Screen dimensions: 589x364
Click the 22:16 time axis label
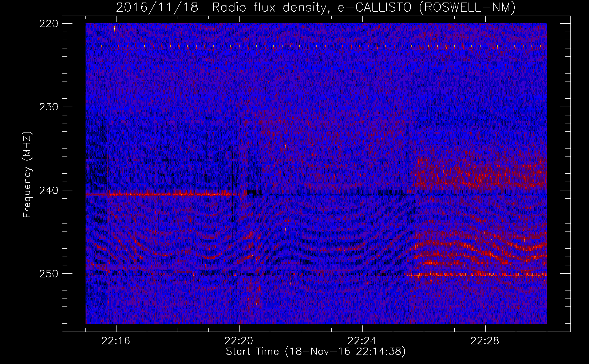116,341
